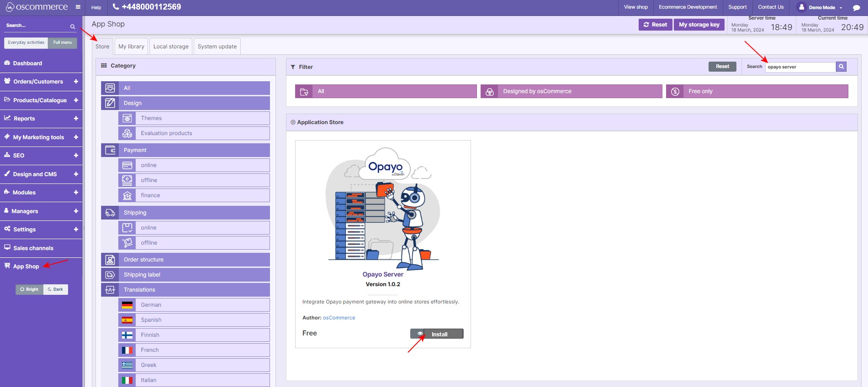
Task: Click the Translations icon
Action: point(110,290)
